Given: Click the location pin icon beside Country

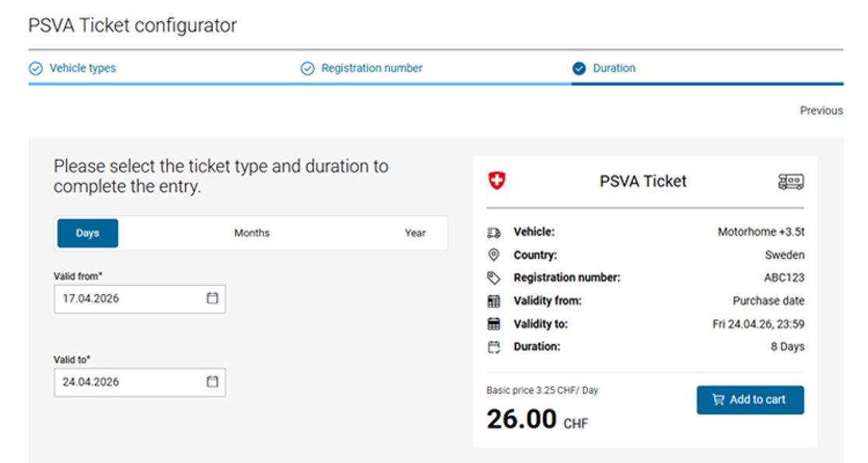Looking at the screenshot, I should [493, 255].
